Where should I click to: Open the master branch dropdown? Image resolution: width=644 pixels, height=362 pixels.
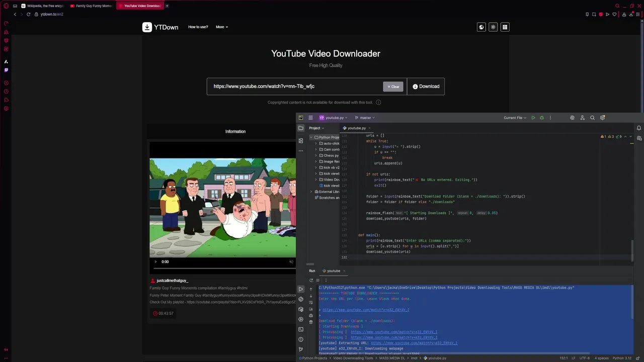pyautogui.click(x=365, y=118)
